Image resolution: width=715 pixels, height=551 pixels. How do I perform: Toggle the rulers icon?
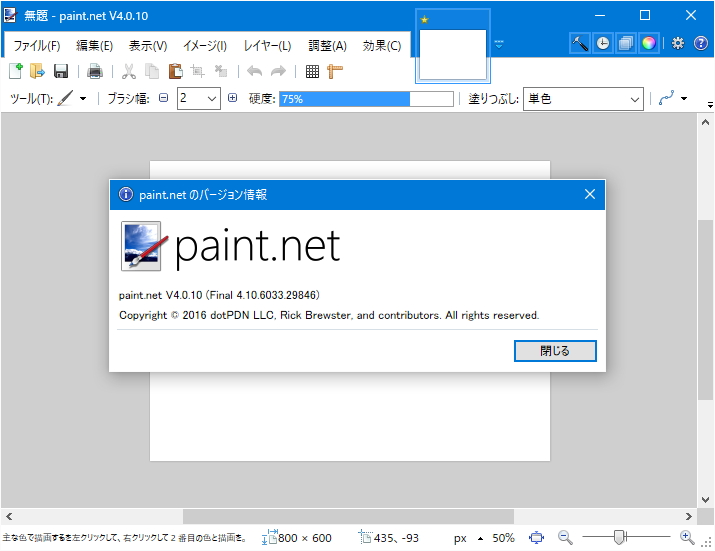pos(335,72)
